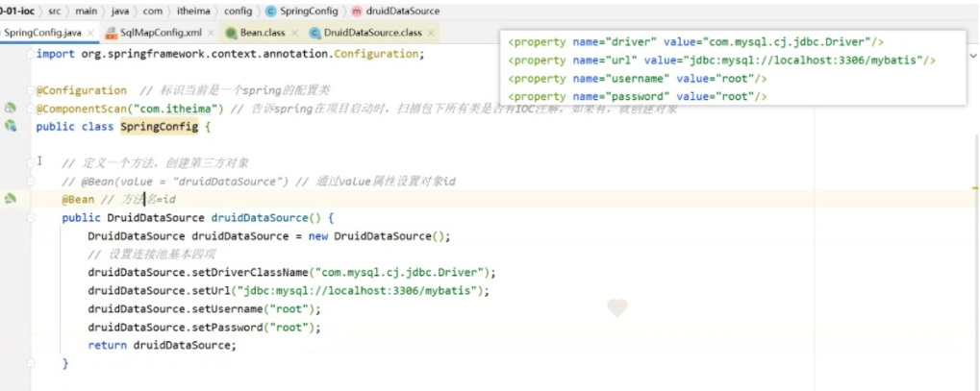Click the class icon before SpringConfig in breadcrumb

[270, 11]
